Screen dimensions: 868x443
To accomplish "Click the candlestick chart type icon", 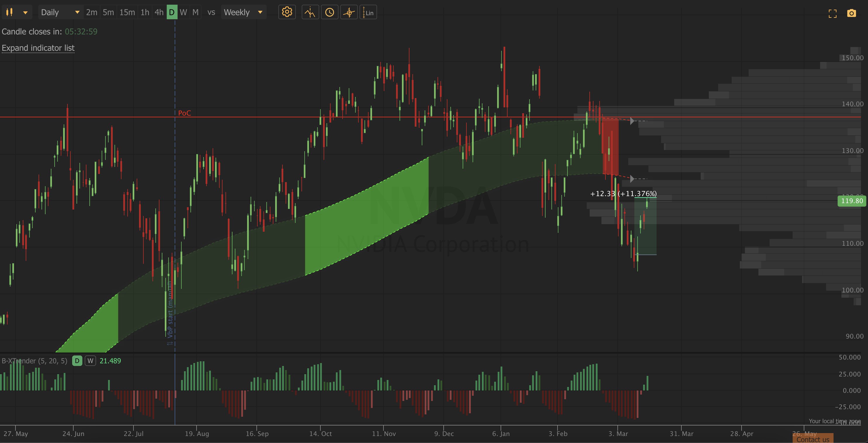I will (9, 13).
